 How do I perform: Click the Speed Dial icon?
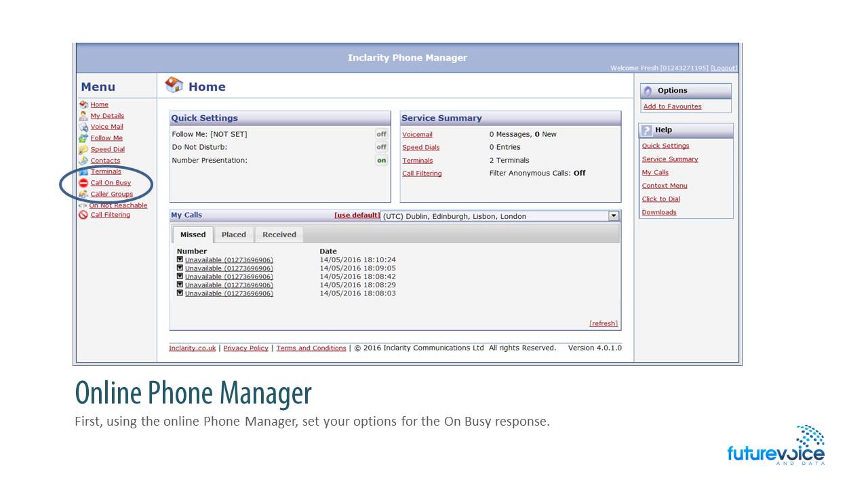83,149
